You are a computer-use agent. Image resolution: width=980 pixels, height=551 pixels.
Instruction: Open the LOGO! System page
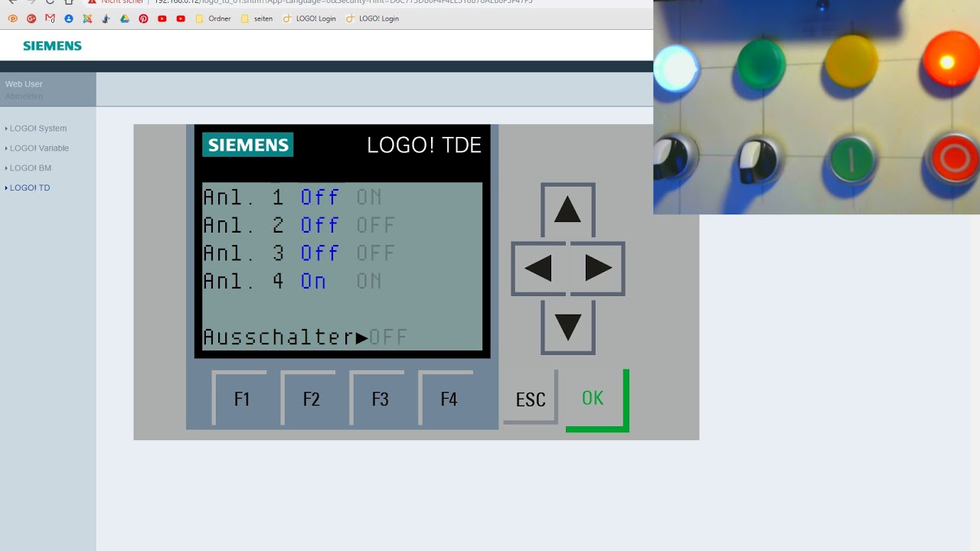(x=38, y=129)
